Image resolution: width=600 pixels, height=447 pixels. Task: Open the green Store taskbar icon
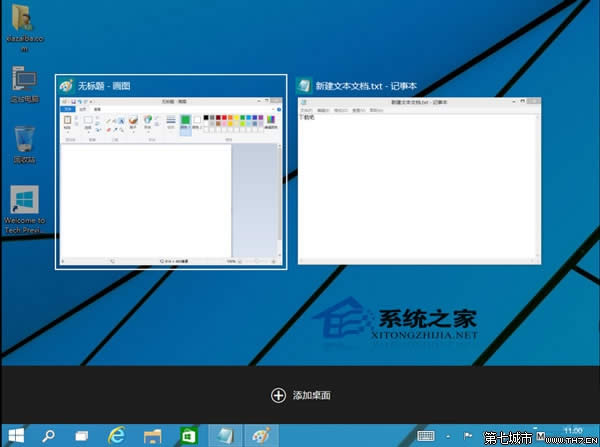[187, 435]
